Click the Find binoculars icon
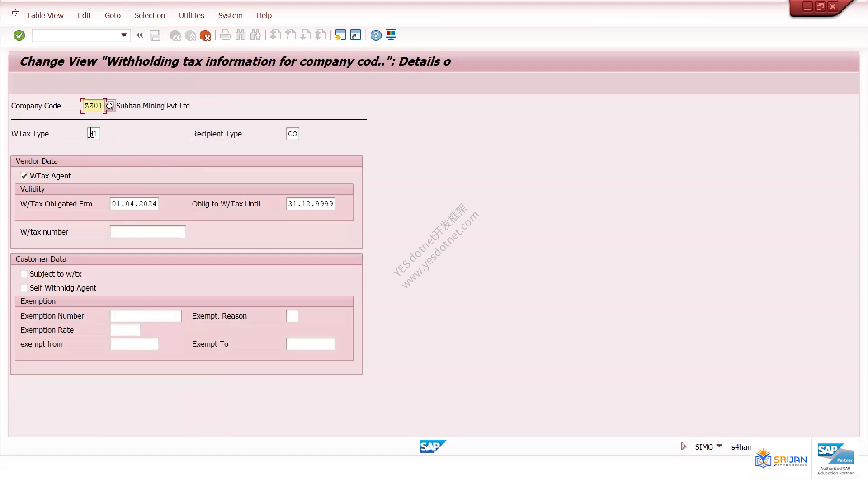868x488 pixels. point(241,35)
